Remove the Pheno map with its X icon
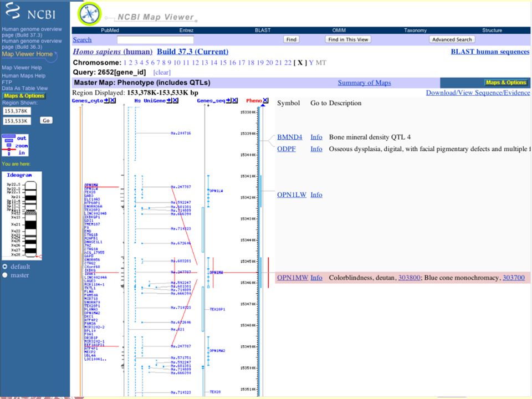The height and width of the screenshot is (399, 532). pos(265,100)
